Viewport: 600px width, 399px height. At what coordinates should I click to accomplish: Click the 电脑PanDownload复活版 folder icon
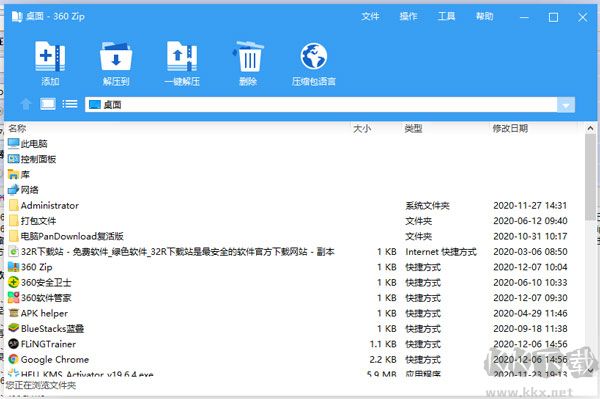pos(13,236)
